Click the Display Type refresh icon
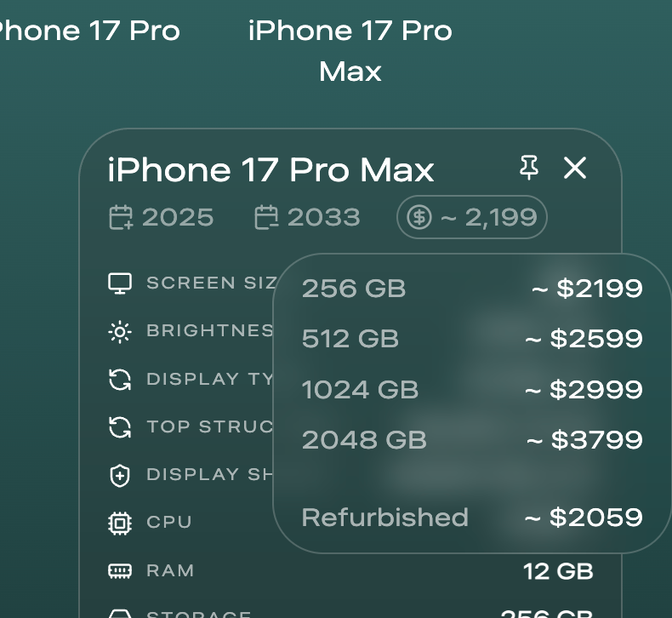 point(120,379)
